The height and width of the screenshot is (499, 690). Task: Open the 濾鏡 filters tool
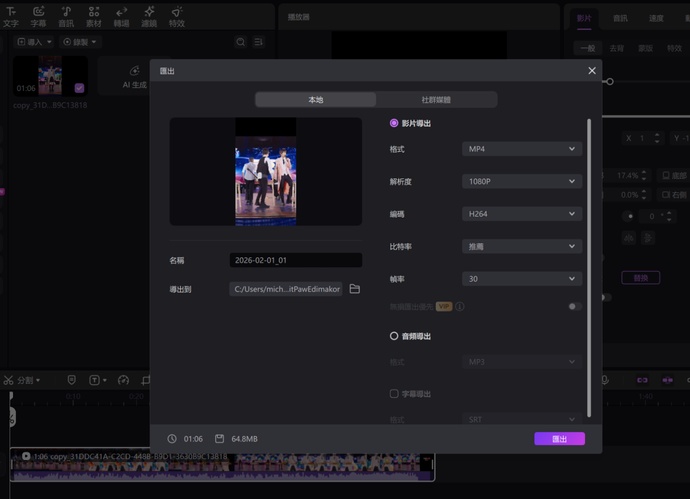149,16
